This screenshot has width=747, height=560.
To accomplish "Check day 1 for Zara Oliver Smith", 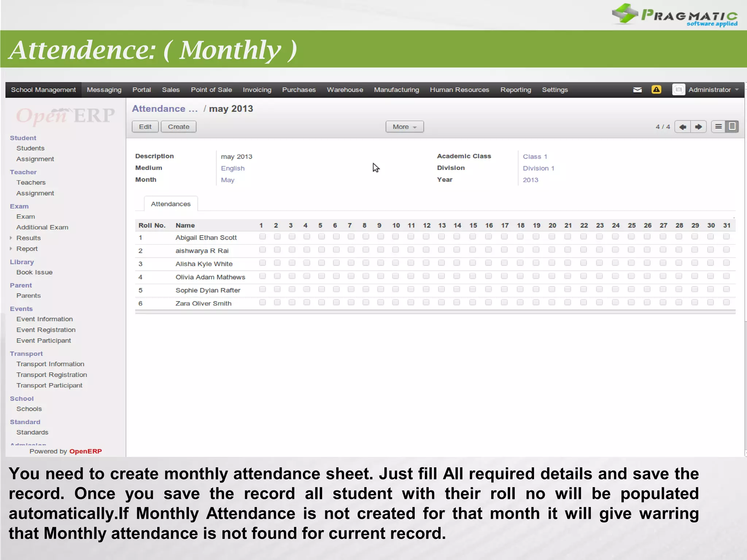I will [262, 302].
